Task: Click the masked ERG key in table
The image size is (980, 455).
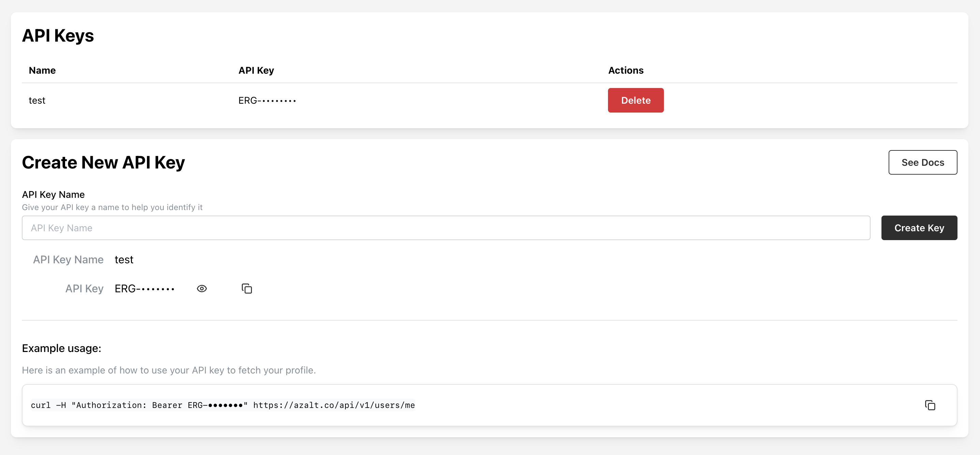Action: pos(267,100)
